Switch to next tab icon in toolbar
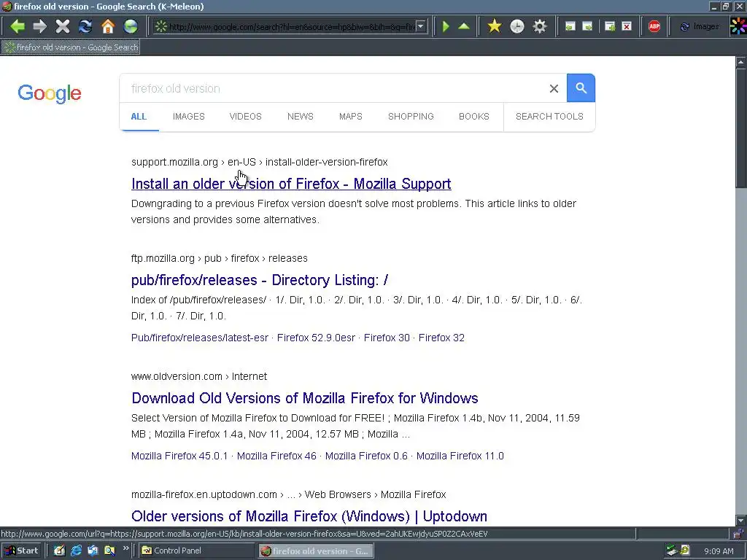Viewport: 747px width, 560px height. [x=587, y=27]
